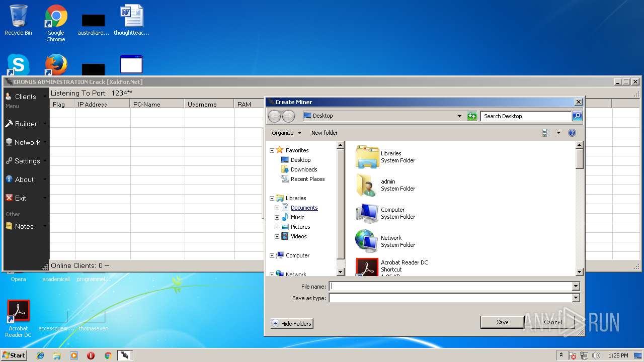Open the Desktop address path dropdown
The image size is (644, 362).
pos(459,116)
